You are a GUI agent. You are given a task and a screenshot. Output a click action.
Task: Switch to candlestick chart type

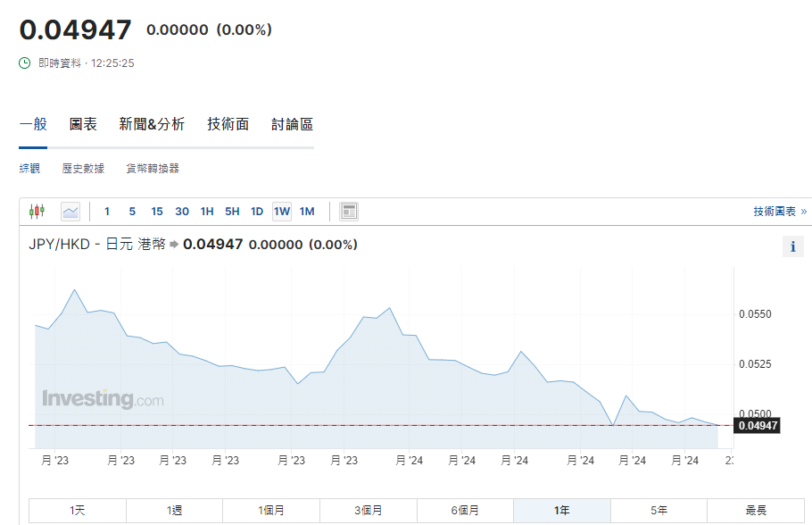point(37,212)
